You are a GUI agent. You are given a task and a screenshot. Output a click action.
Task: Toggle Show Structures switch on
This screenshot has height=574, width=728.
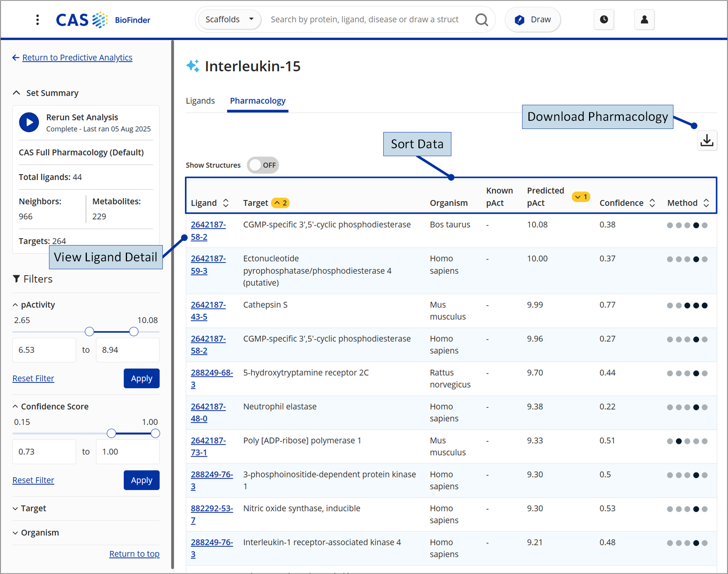[263, 165]
